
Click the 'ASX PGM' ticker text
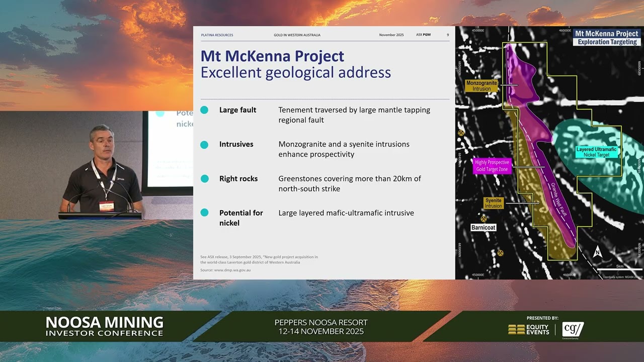coord(423,35)
